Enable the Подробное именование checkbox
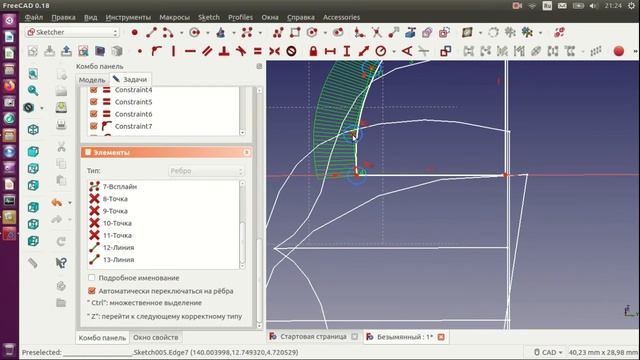This screenshot has height=360, width=640. point(91,278)
